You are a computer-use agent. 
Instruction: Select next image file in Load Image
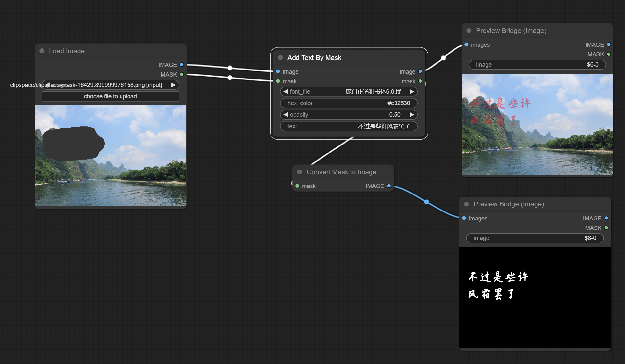coord(173,85)
